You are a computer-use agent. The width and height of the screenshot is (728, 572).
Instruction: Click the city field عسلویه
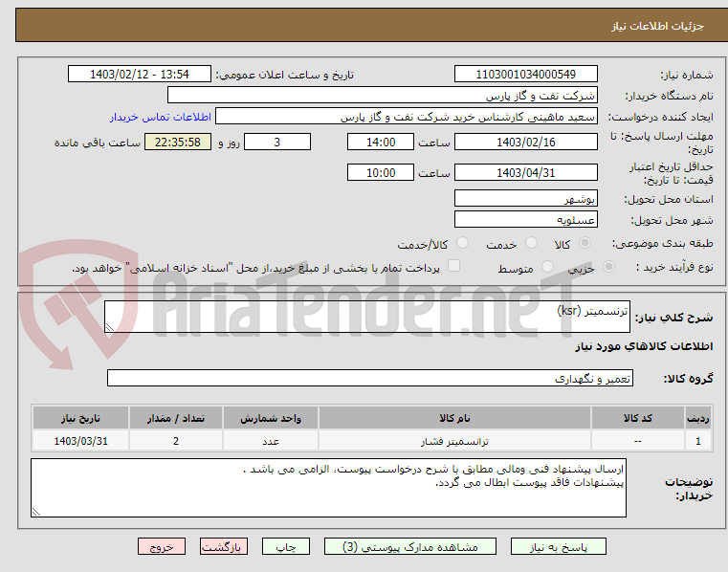coord(526,219)
